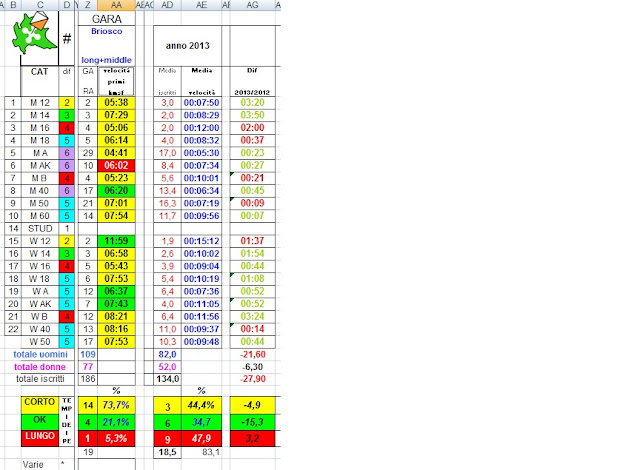Select the 03:20 difference cell
The width and height of the screenshot is (640, 470).
(x=253, y=103)
